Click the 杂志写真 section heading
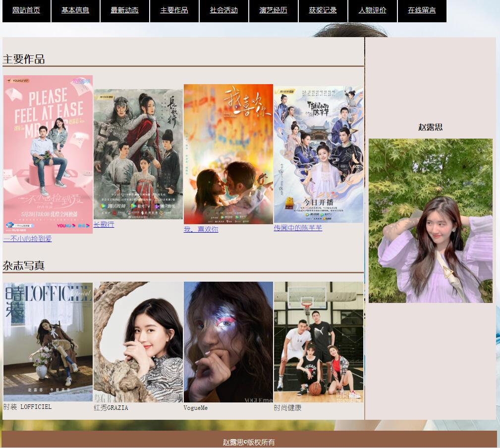The image size is (500, 448). 24,265
